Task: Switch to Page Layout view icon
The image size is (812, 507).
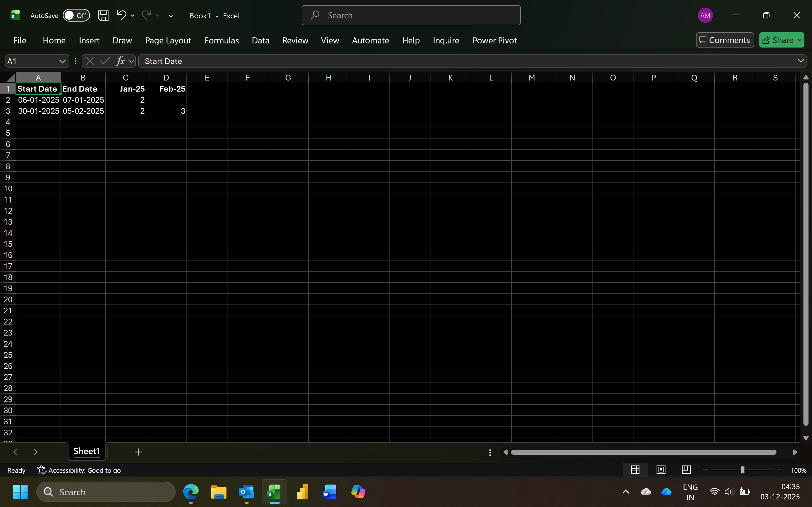Action: pyautogui.click(x=661, y=470)
